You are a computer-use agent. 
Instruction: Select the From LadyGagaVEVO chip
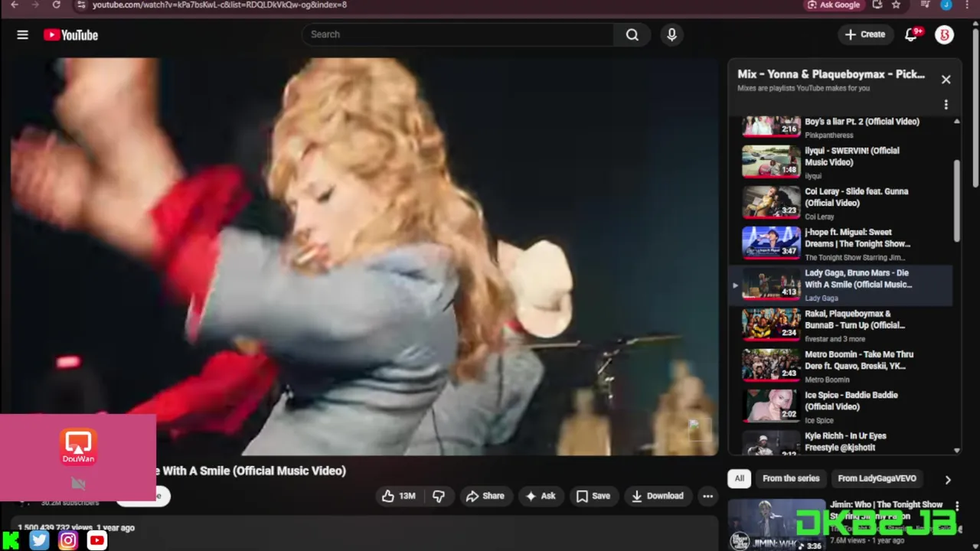pos(877,478)
